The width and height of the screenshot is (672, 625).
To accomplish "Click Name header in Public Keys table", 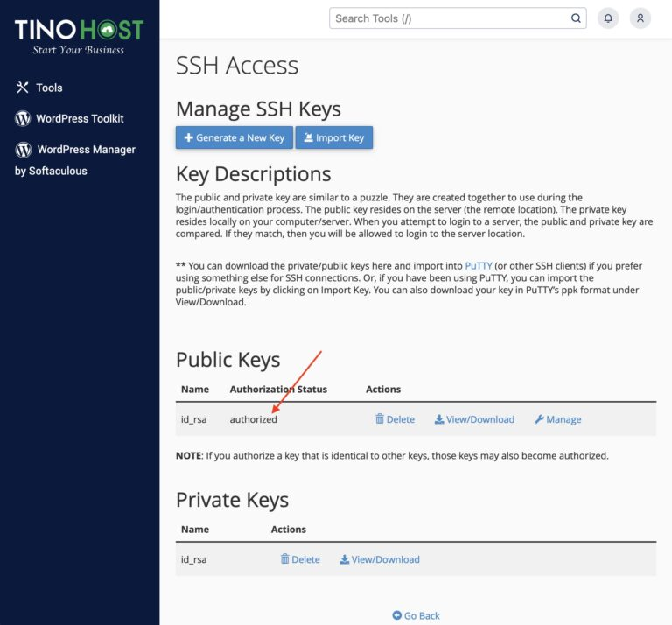I will pyautogui.click(x=195, y=390).
